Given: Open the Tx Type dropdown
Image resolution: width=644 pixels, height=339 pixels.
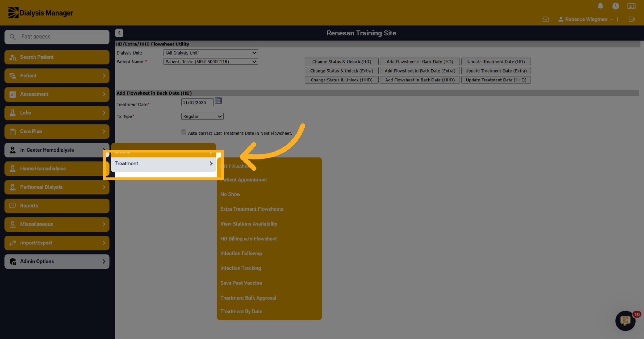Looking at the screenshot, I should (202, 116).
